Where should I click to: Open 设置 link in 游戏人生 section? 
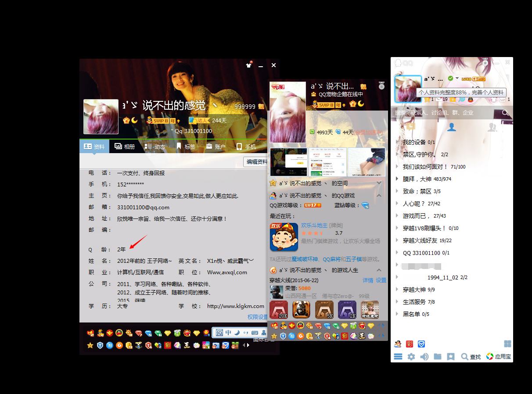[381, 280]
